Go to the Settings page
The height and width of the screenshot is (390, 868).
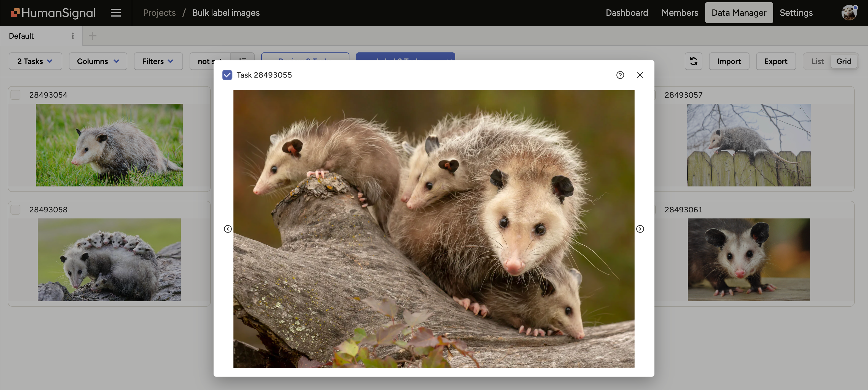[x=796, y=12]
